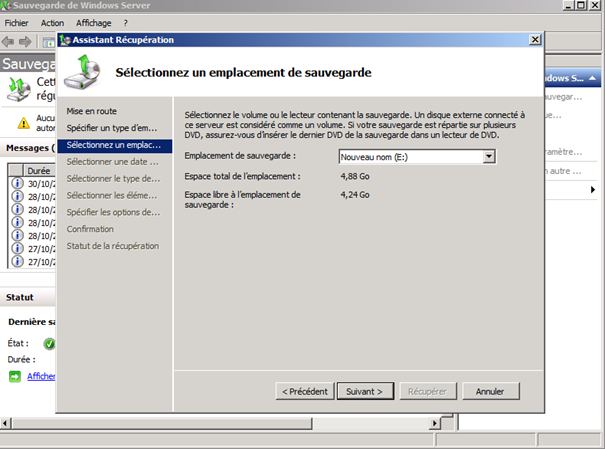Close the Assistant Récupération dialog
Screen dimensions: 605x449
coord(535,40)
